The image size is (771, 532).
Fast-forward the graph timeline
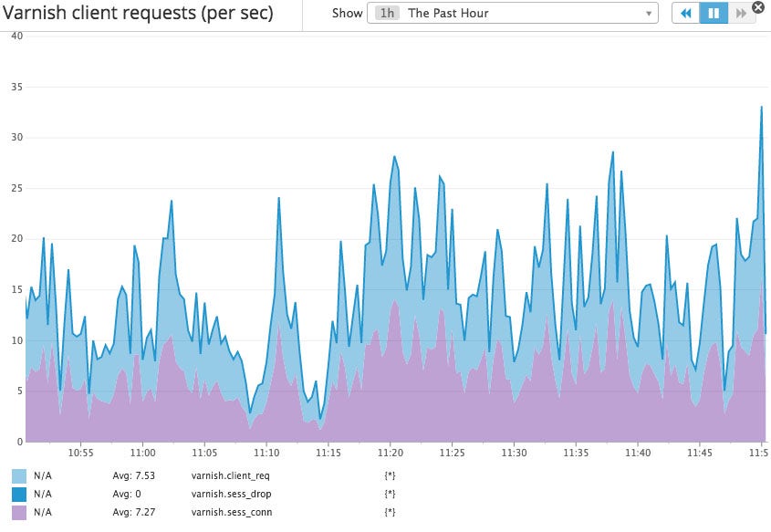tap(739, 14)
